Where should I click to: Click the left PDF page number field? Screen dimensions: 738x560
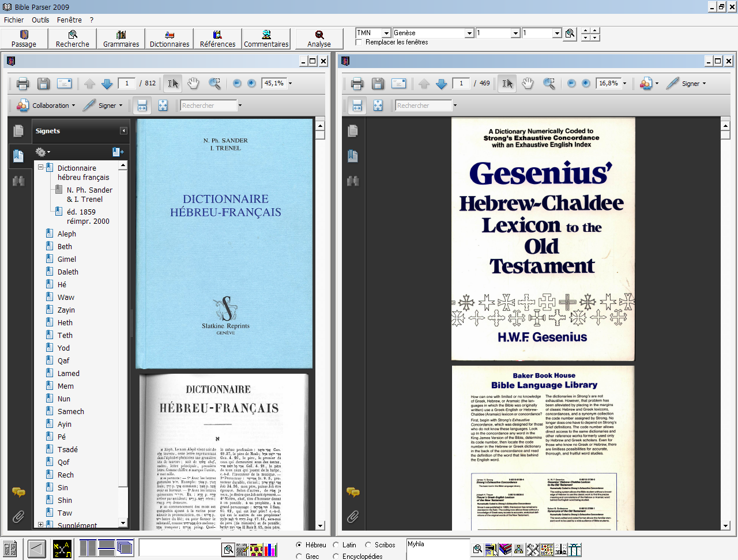click(127, 84)
